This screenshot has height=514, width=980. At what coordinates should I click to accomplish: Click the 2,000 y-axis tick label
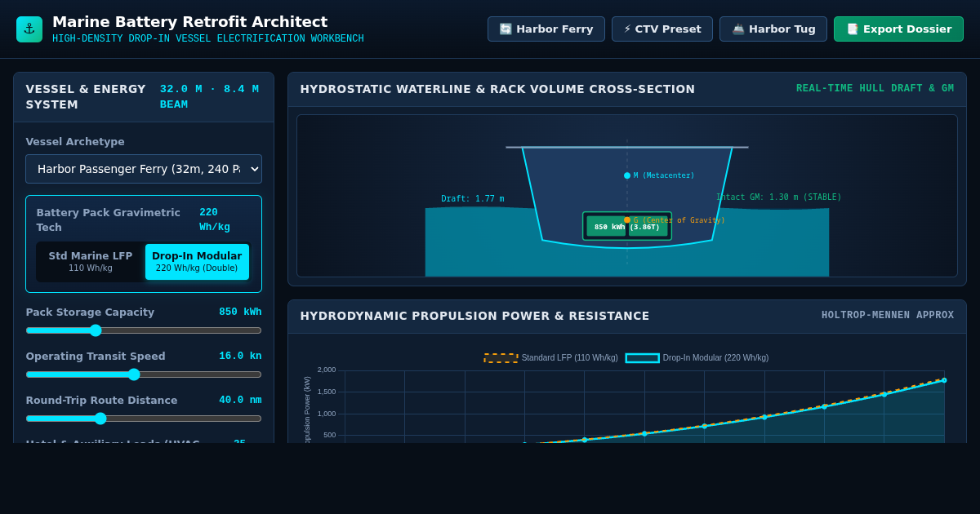327,370
